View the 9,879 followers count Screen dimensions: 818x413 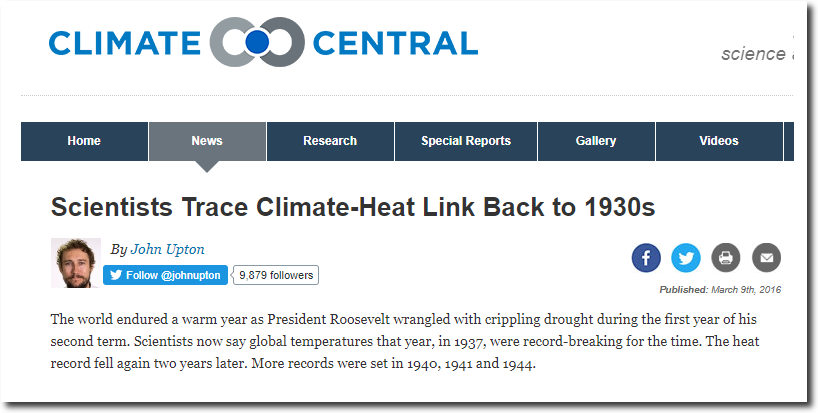[276, 275]
